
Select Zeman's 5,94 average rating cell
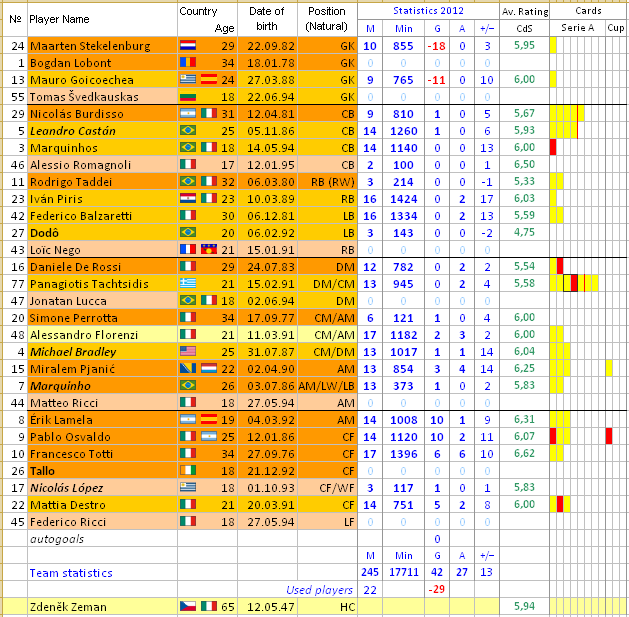(x=524, y=606)
